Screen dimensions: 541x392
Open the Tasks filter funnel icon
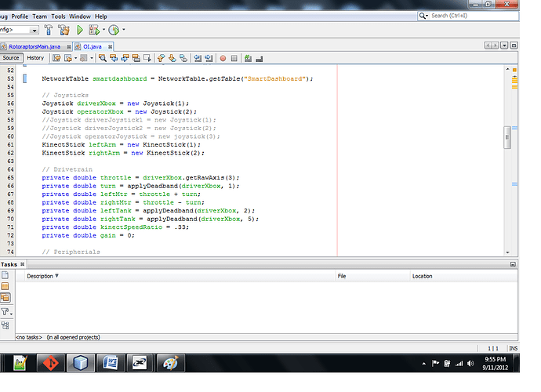[5, 312]
